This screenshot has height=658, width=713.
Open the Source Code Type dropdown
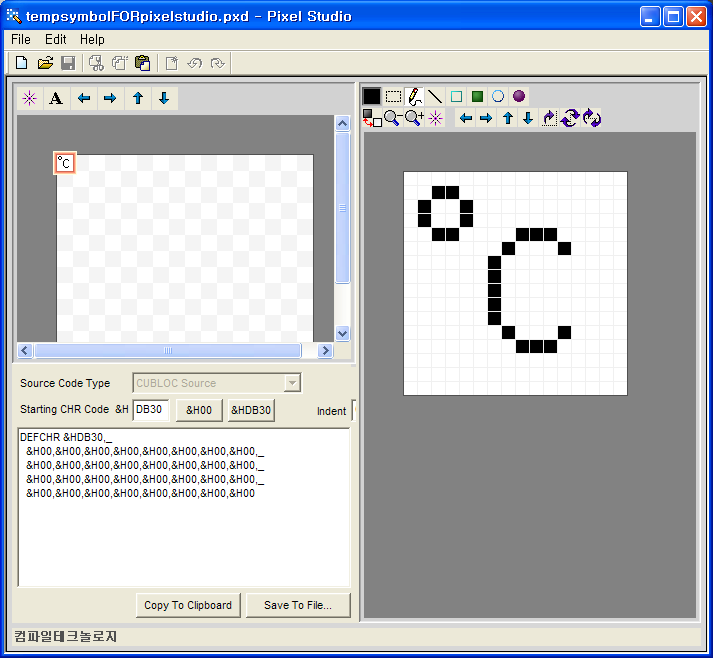pos(292,383)
